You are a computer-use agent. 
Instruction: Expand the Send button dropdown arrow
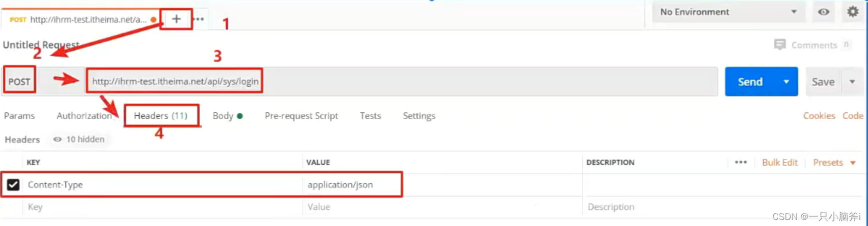786,82
